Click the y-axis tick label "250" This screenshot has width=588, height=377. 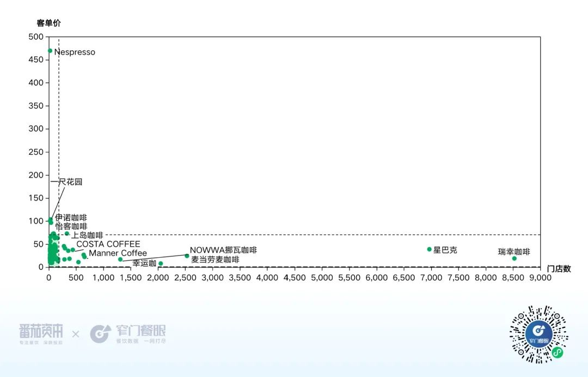(36, 152)
